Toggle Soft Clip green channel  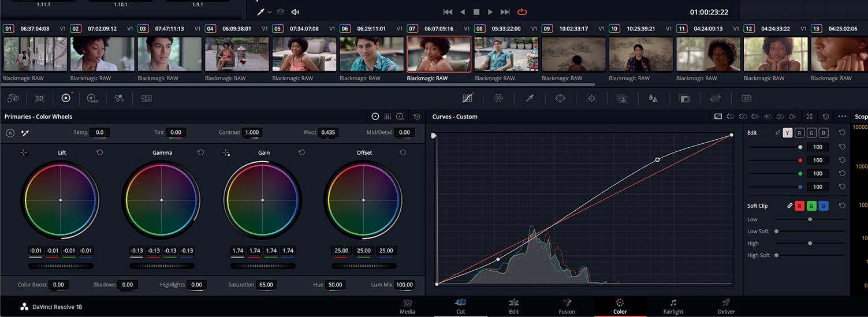(812, 206)
